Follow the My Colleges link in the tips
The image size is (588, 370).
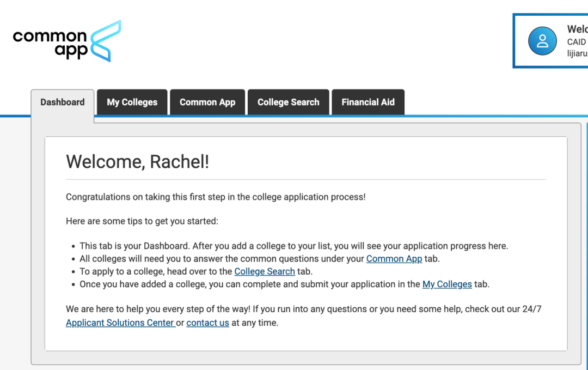pyautogui.click(x=447, y=284)
